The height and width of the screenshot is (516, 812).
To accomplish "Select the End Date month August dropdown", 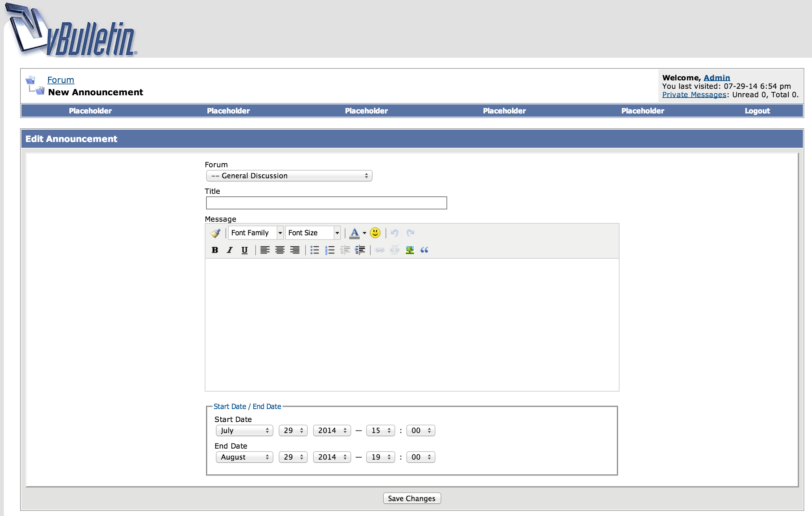I will 244,457.
